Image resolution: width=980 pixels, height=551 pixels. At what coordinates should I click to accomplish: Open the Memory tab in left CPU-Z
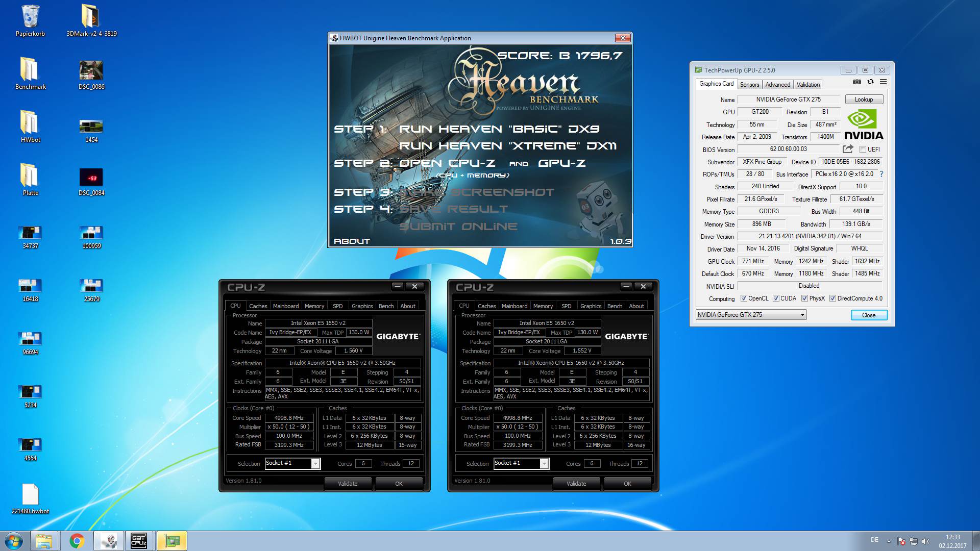(x=314, y=306)
